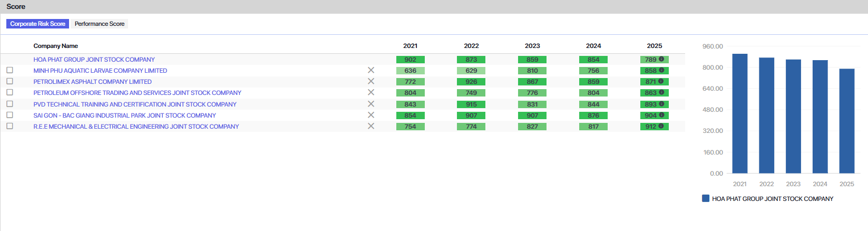
Task: Open PVD Technical Training and Certification link
Action: [135, 104]
